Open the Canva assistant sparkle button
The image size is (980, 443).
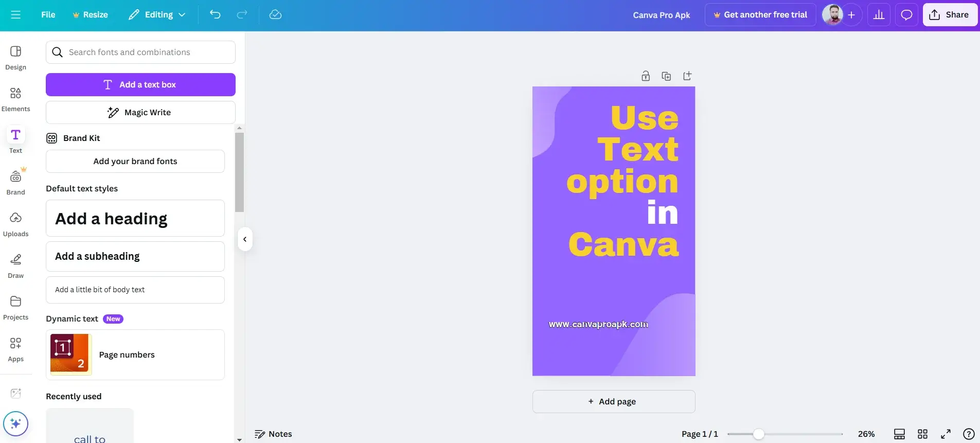pyautogui.click(x=16, y=424)
